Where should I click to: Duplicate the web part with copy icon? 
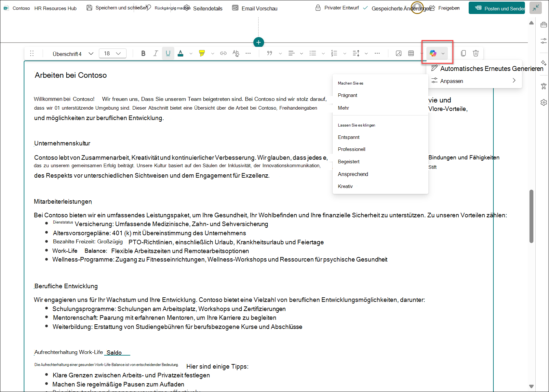tap(463, 53)
